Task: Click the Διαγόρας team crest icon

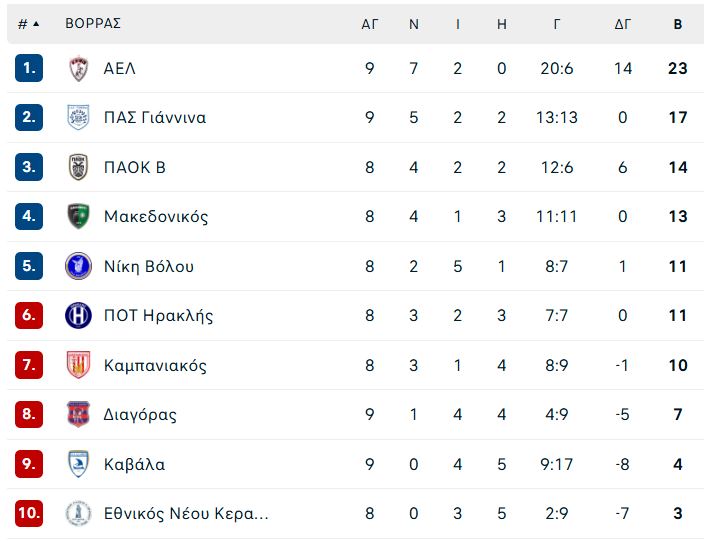Action: point(78,414)
